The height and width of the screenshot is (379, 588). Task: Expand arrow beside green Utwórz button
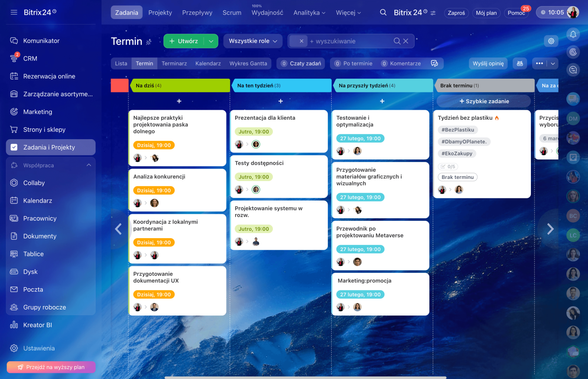(x=211, y=41)
